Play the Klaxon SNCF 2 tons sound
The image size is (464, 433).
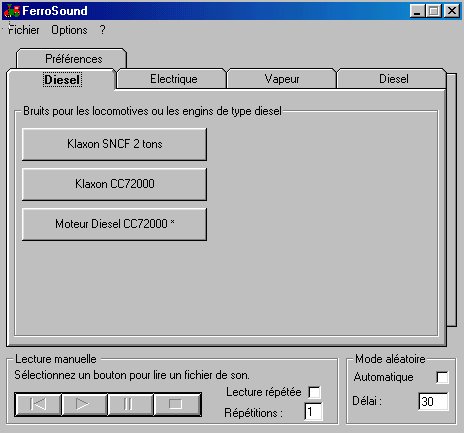click(x=114, y=144)
